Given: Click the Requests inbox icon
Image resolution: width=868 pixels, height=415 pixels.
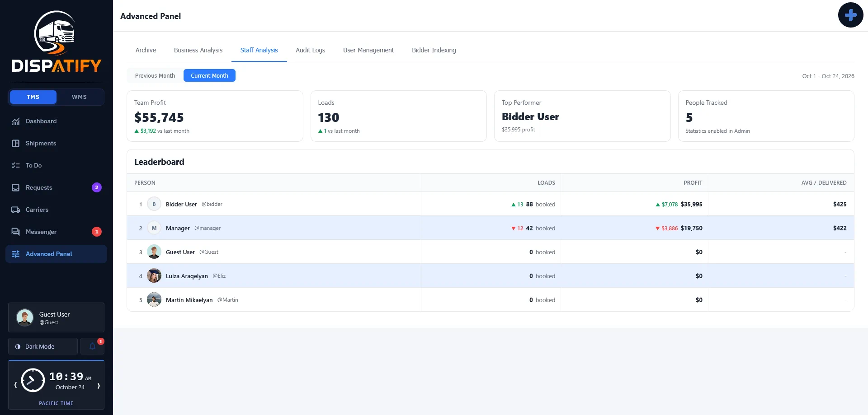Looking at the screenshot, I should (x=16, y=187).
